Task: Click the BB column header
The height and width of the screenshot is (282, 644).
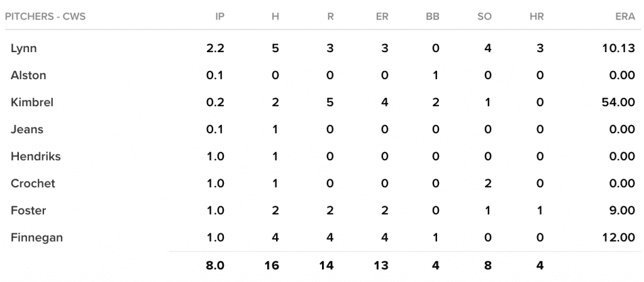Action: pos(433,17)
